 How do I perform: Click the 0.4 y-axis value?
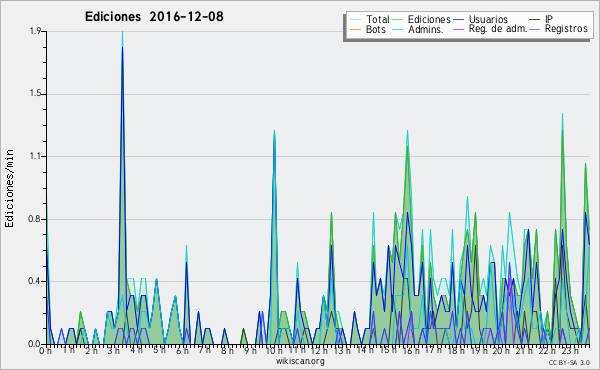click(x=35, y=282)
